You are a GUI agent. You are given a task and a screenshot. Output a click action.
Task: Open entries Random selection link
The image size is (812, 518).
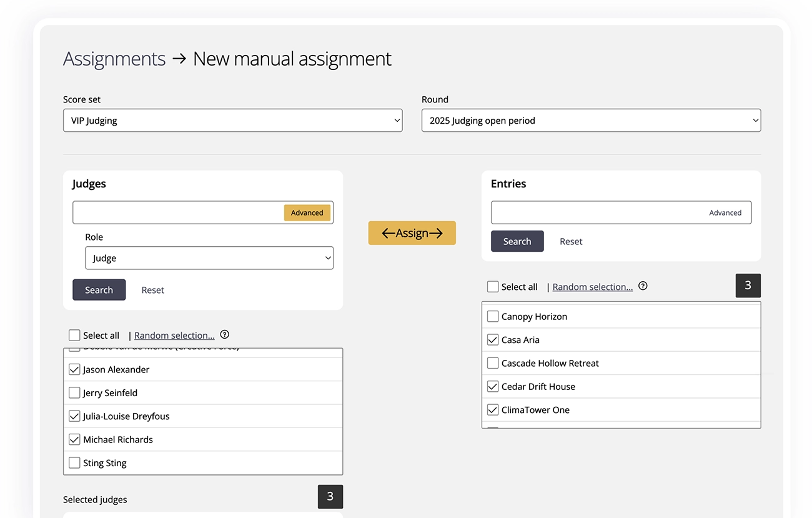593,287
